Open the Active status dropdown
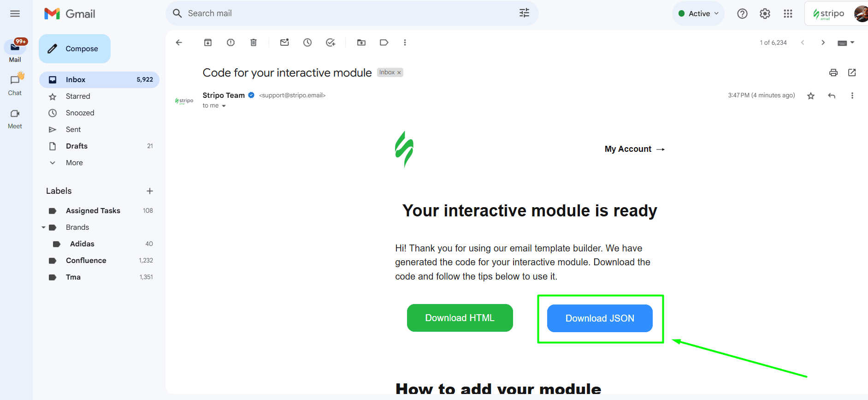868x400 pixels. [x=698, y=13]
